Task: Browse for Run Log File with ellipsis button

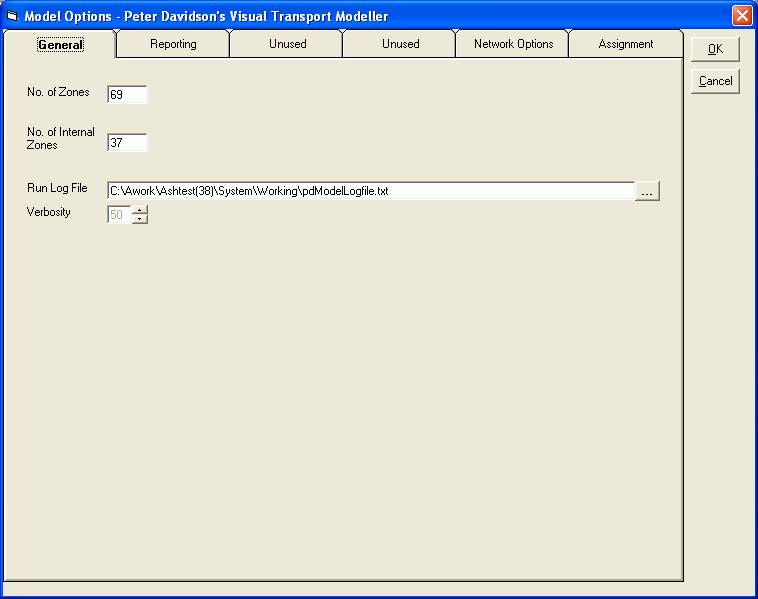Action: coord(647,191)
